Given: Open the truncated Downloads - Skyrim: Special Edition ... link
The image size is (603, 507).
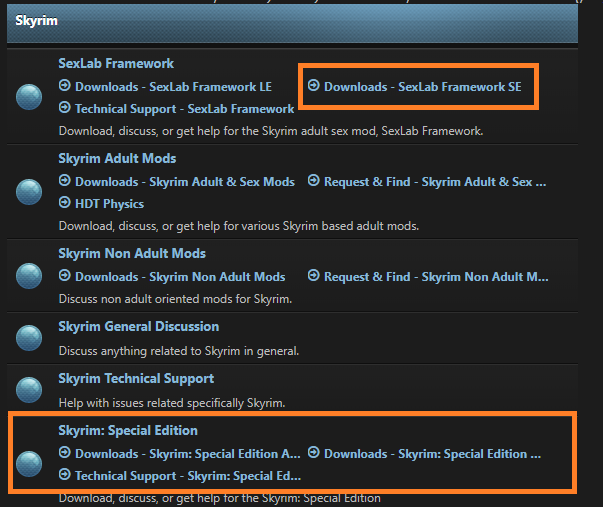Looking at the screenshot, I should coord(433,454).
